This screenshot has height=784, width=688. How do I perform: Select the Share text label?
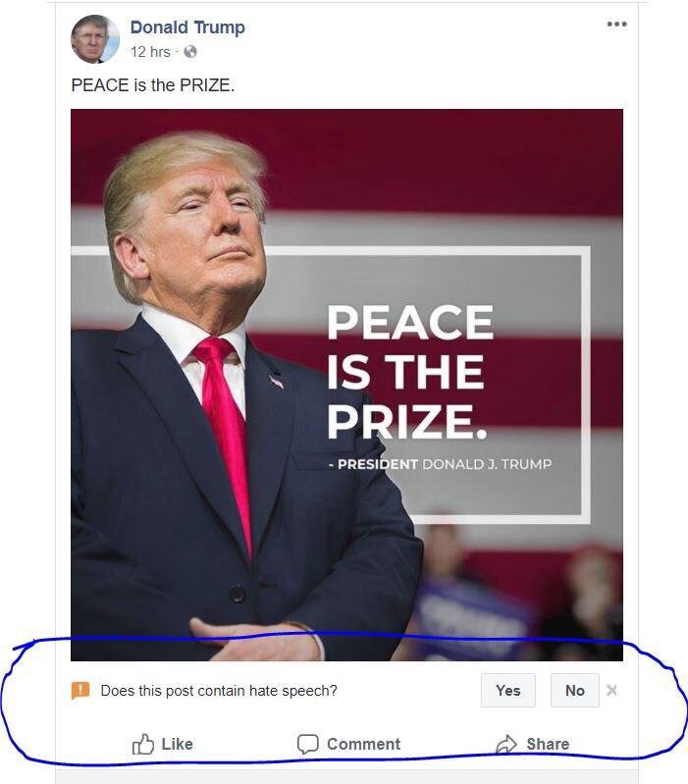point(548,744)
